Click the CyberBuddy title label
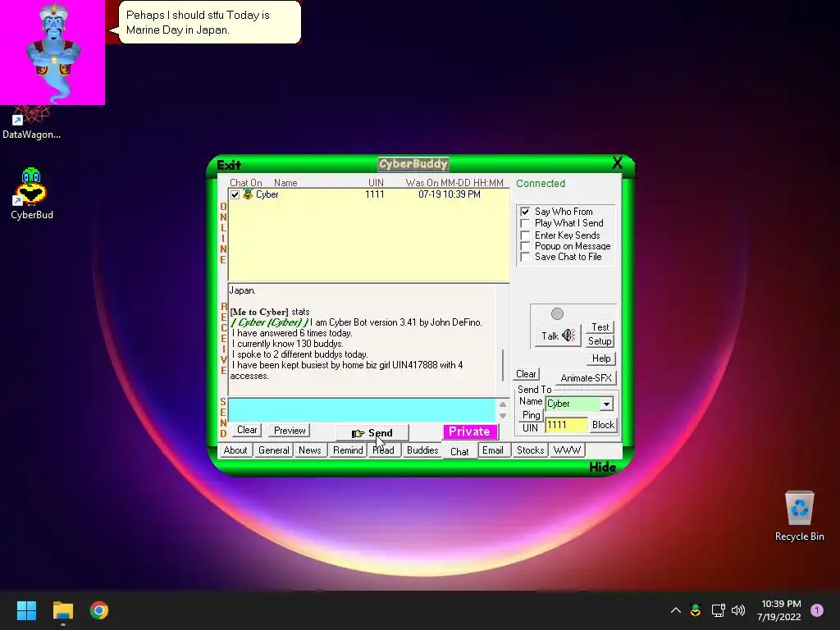Viewport: 840px width, 630px height. pyautogui.click(x=413, y=164)
